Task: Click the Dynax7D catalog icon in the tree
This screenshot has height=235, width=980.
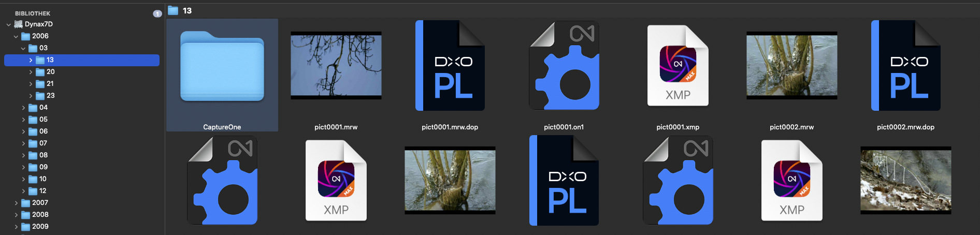Action: coord(19,24)
